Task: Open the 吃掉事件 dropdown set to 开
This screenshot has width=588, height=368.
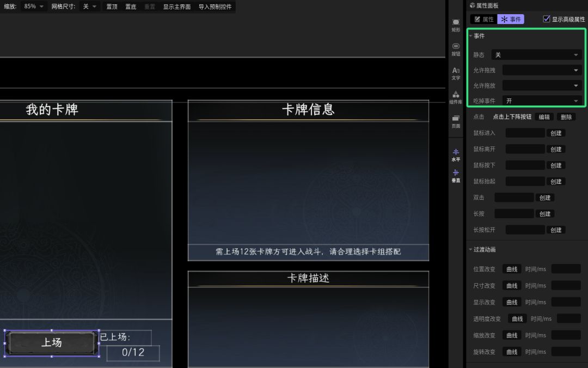Action: pos(542,101)
